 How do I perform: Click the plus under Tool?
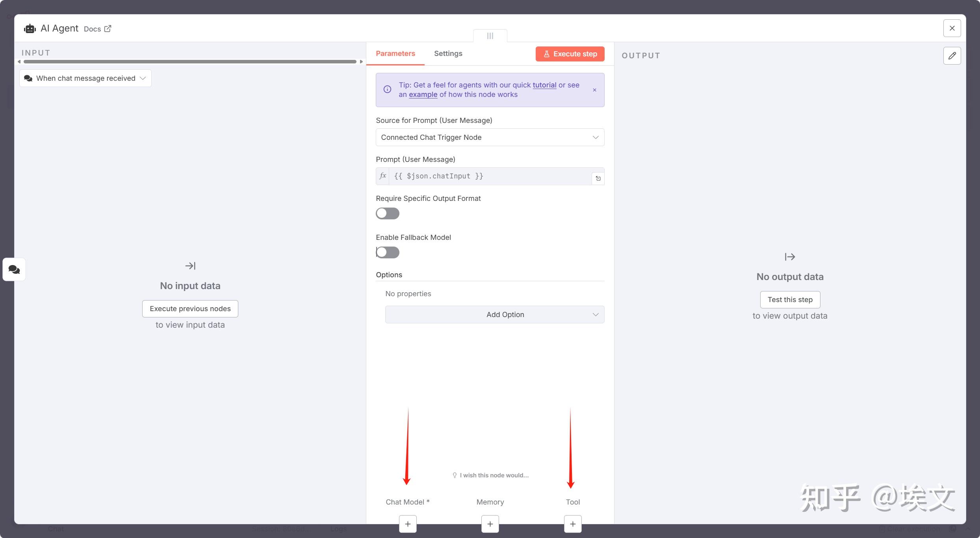pyautogui.click(x=573, y=524)
